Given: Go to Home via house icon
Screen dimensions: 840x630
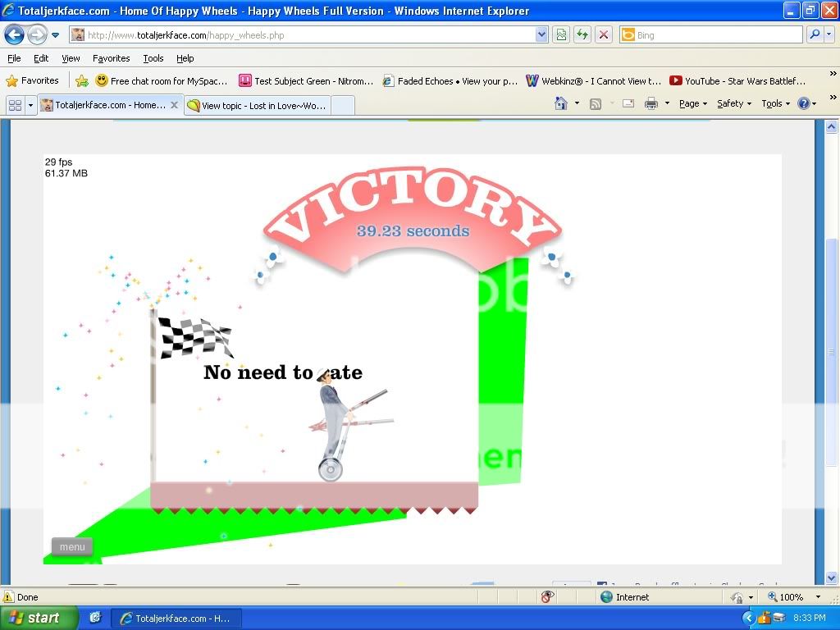Looking at the screenshot, I should 561,103.
